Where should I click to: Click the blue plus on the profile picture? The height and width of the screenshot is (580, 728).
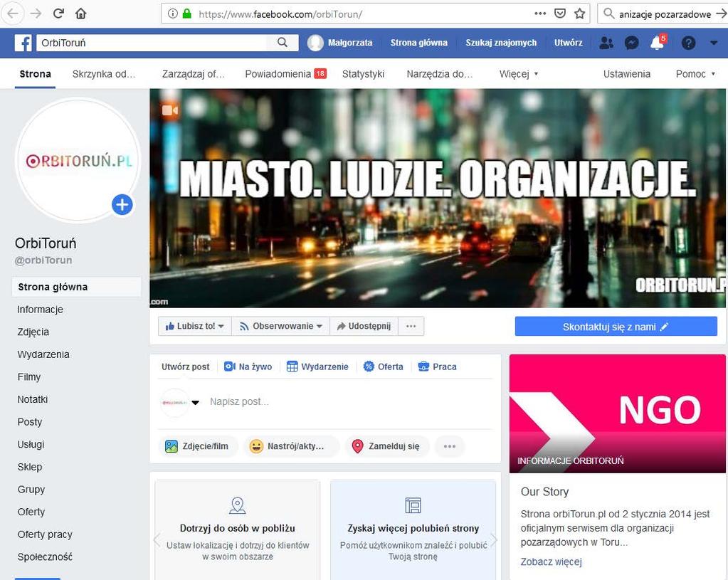click(122, 204)
